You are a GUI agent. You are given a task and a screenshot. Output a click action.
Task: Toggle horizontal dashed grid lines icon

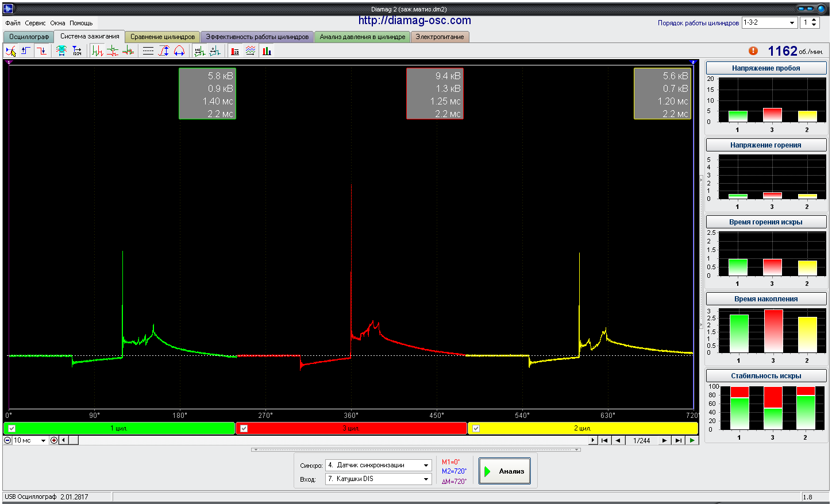tap(148, 51)
